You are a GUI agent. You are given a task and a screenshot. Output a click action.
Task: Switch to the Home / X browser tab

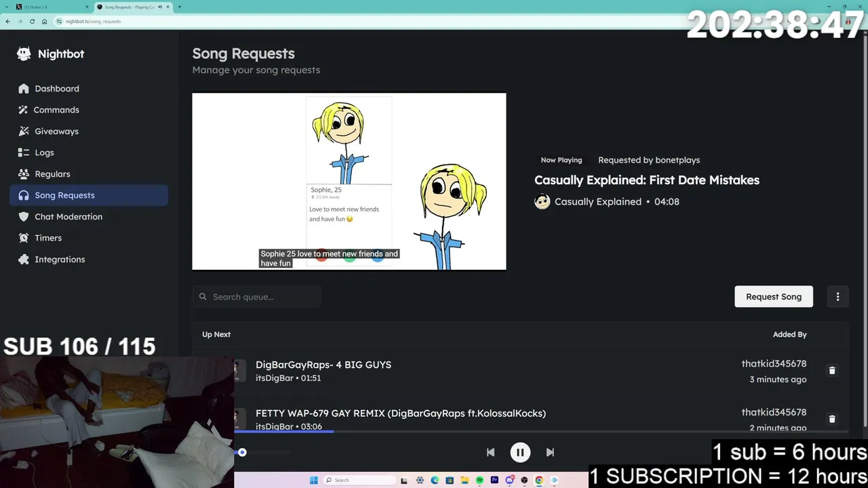(x=52, y=7)
